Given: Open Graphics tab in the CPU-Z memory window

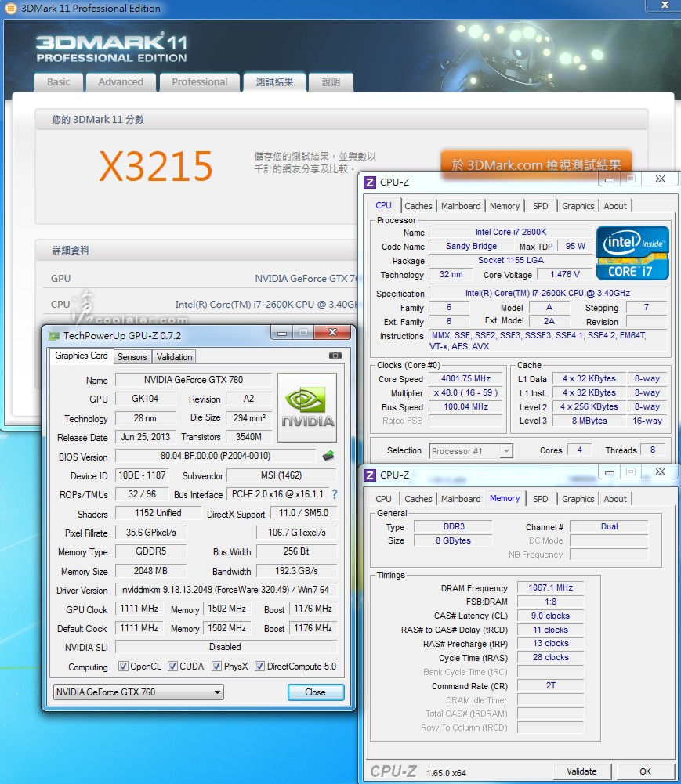Looking at the screenshot, I should tap(578, 499).
